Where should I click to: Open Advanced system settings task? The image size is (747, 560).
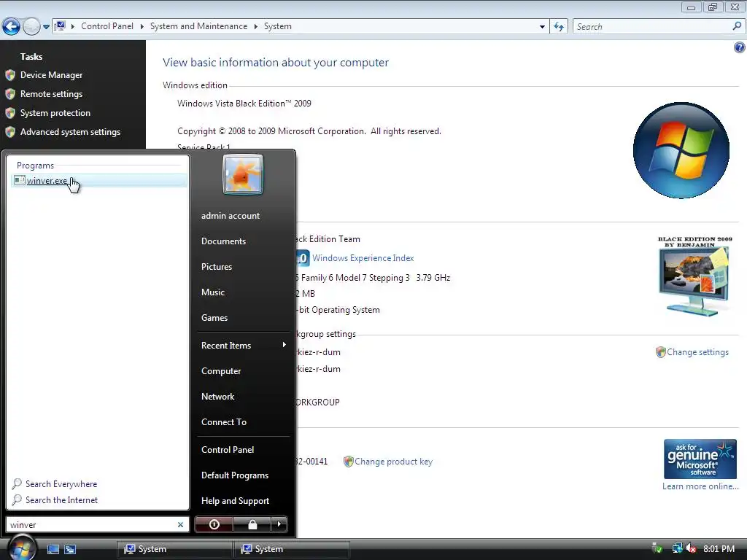click(x=70, y=132)
